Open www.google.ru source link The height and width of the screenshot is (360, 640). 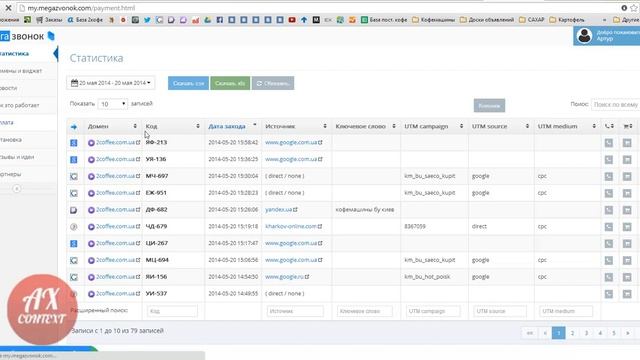tap(284, 277)
